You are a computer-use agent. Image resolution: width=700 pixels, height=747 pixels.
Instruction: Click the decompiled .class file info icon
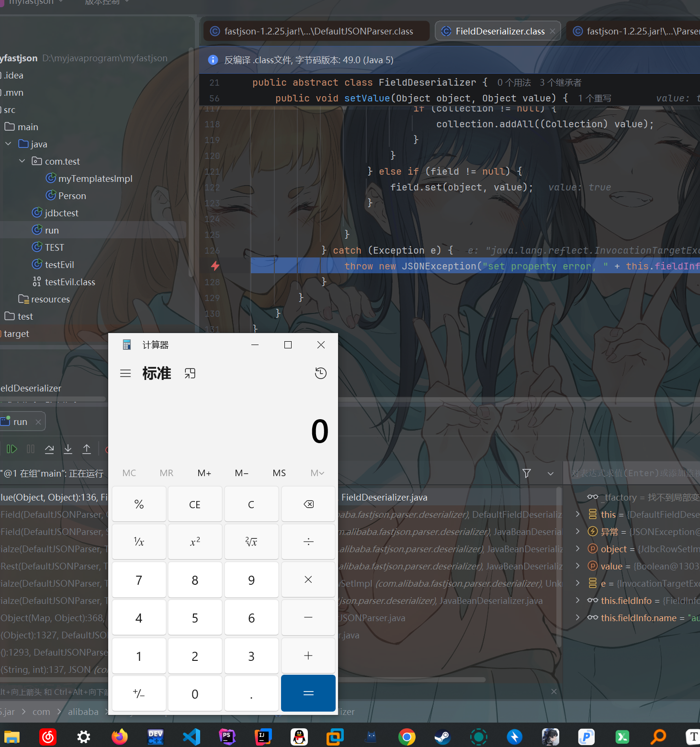[213, 60]
